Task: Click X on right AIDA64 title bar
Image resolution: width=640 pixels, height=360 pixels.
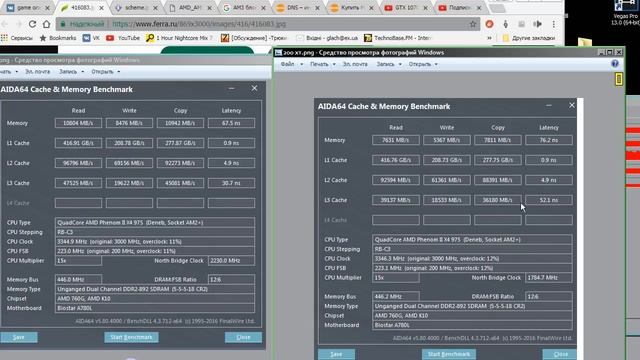Action: point(572,105)
